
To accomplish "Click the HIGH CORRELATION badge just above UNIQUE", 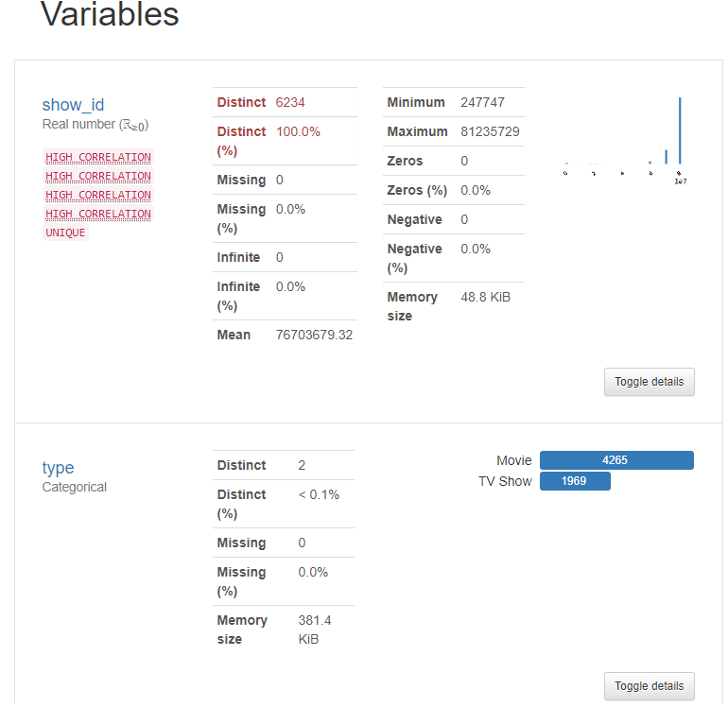I will coord(98,214).
